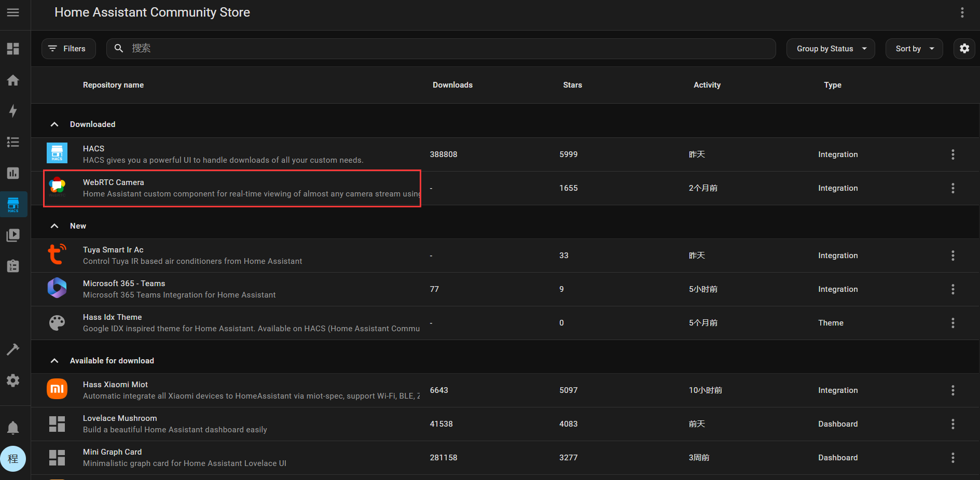Screen dimensions: 980x480
Task: Open the three-dot menu for Lovelace Mushroom
Action: 953,424
